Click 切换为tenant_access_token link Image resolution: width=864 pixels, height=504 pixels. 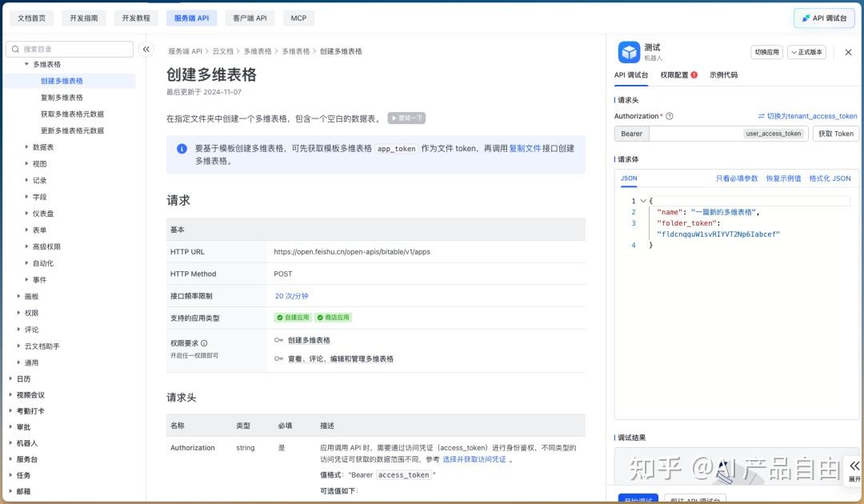812,116
